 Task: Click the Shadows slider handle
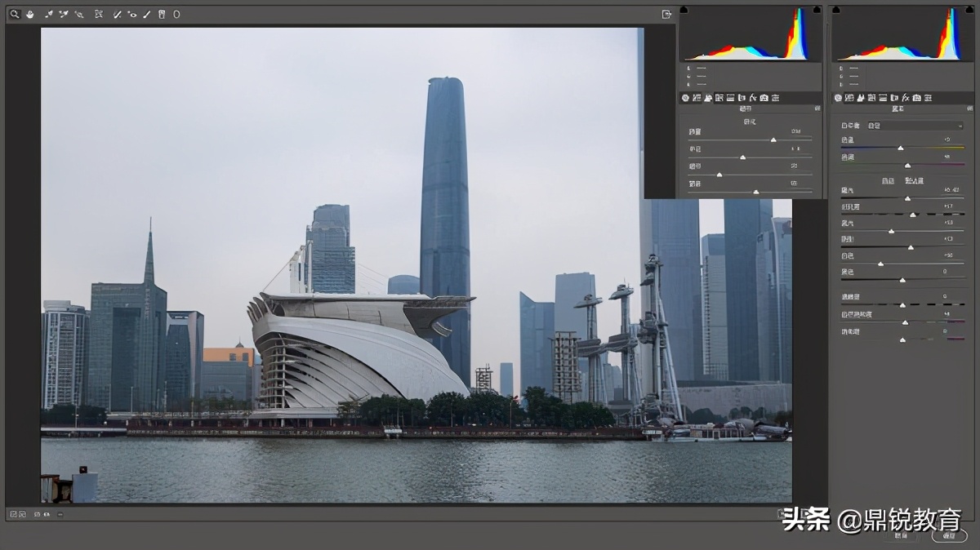(x=911, y=247)
